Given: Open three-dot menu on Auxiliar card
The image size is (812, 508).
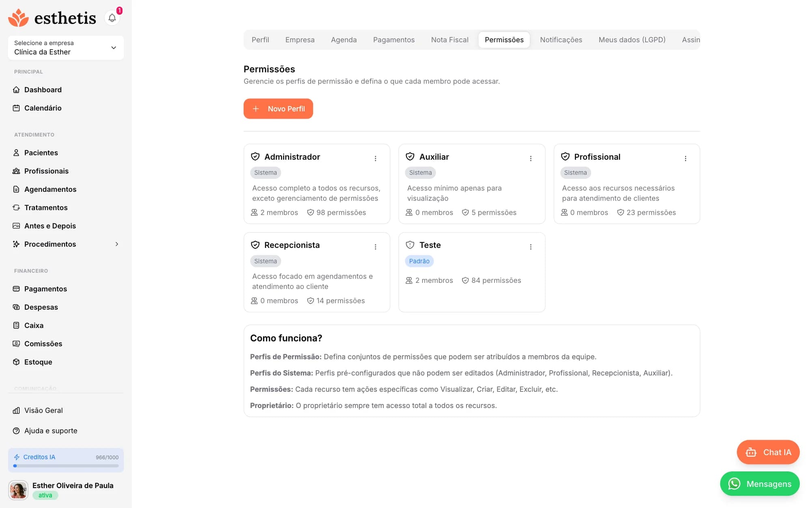Looking at the screenshot, I should tap(531, 158).
